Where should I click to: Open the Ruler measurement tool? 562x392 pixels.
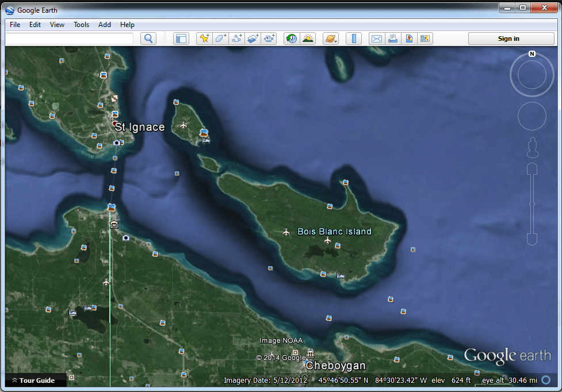click(x=353, y=39)
